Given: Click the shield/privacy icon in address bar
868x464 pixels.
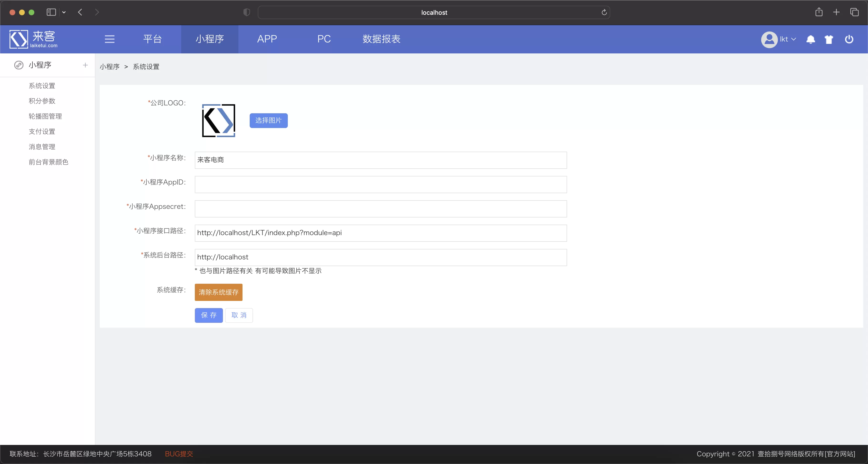Looking at the screenshot, I should point(247,12).
